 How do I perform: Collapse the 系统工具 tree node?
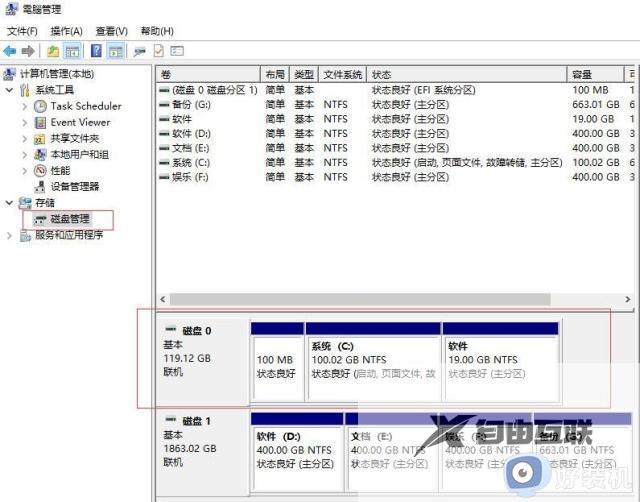pyautogui.click(x=9, y=90)
